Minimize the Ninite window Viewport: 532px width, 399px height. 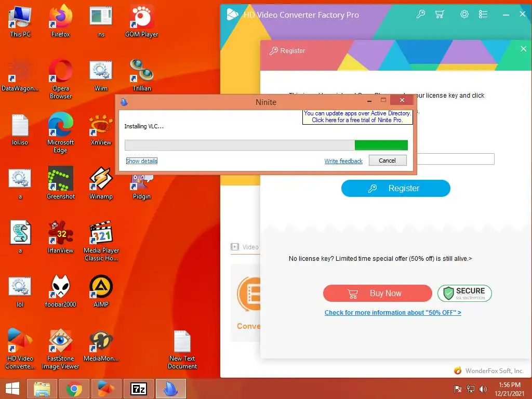coord(369,101)
